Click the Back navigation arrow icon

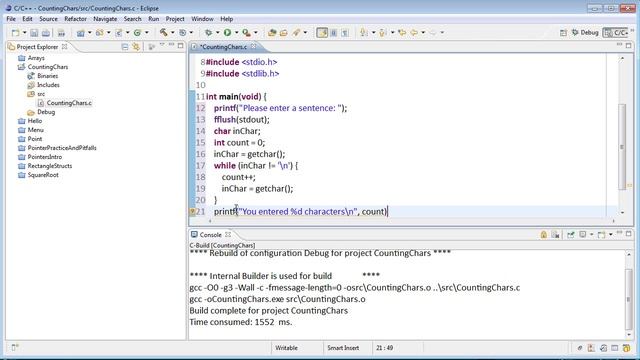(x=414, y=33)
